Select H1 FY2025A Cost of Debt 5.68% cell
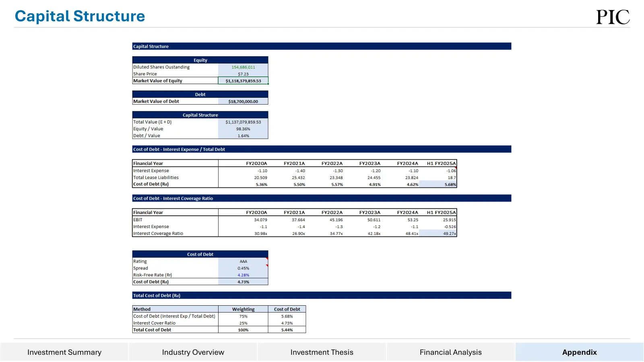Viewport: 644px width, 362px height. click(x=438, y=184)
